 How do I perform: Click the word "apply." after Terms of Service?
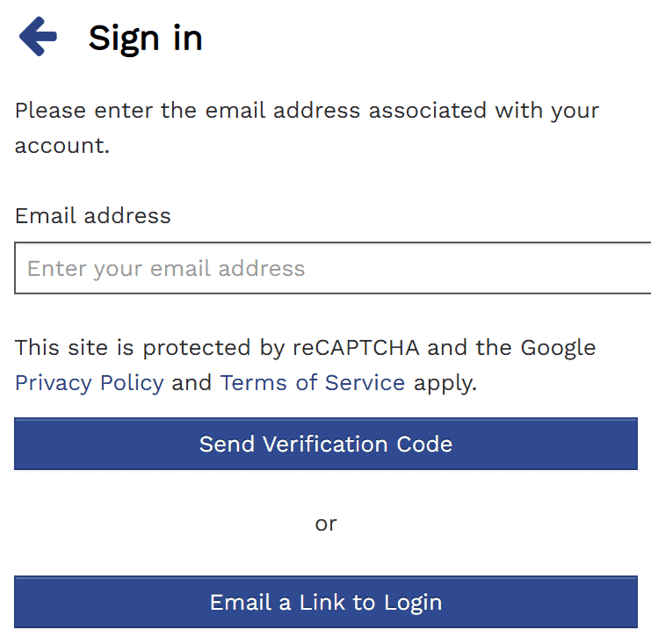pyautogui.click(x=445, y=383)
